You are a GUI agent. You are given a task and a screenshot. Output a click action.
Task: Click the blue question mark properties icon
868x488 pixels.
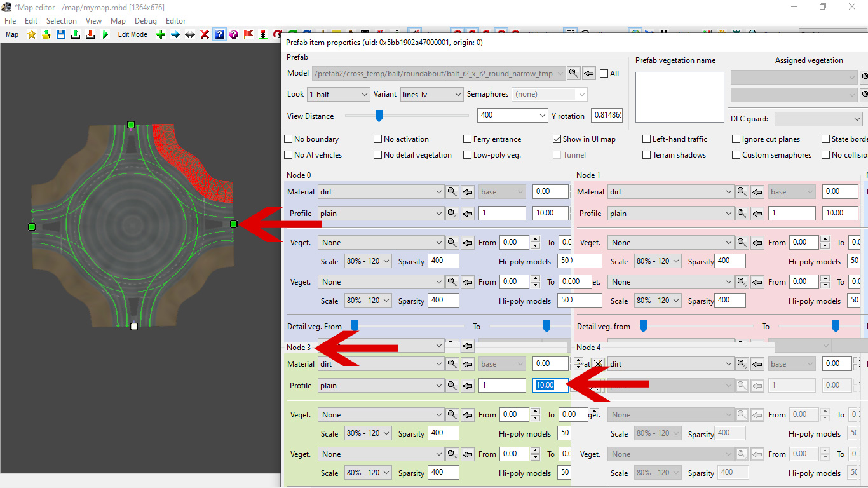click(x=219, y=34)
